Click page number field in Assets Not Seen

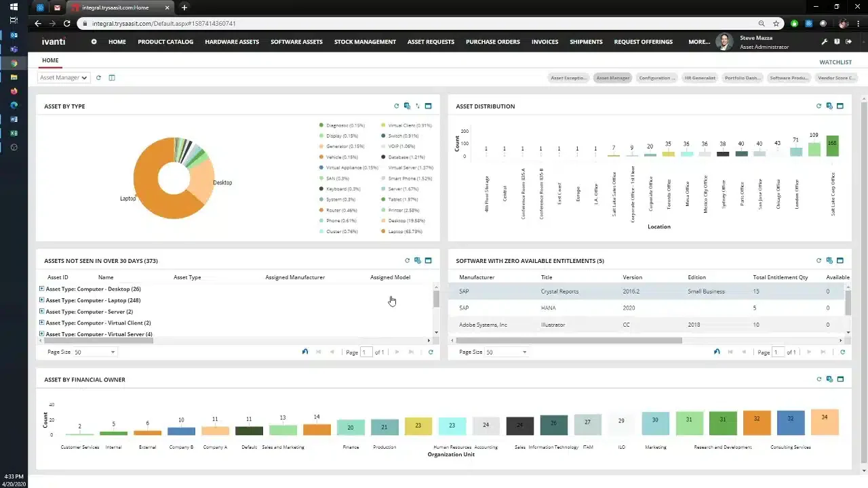point(366,352)
